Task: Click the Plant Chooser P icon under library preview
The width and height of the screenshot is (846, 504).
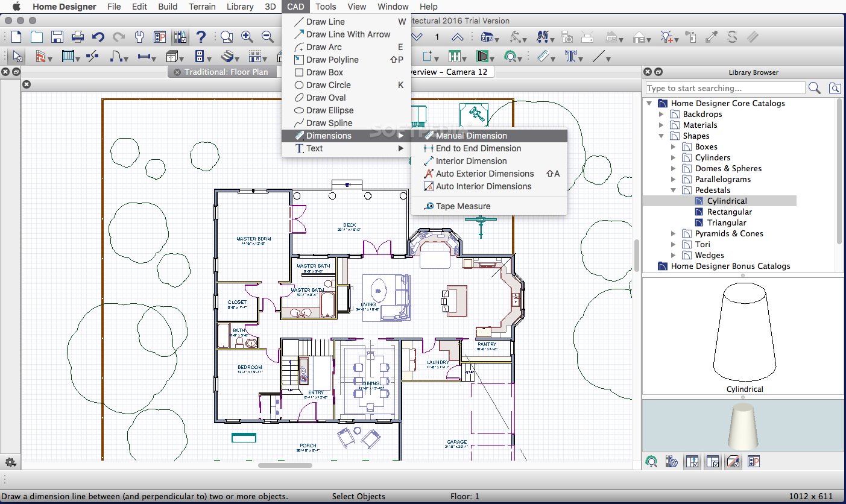Action: 753,462
